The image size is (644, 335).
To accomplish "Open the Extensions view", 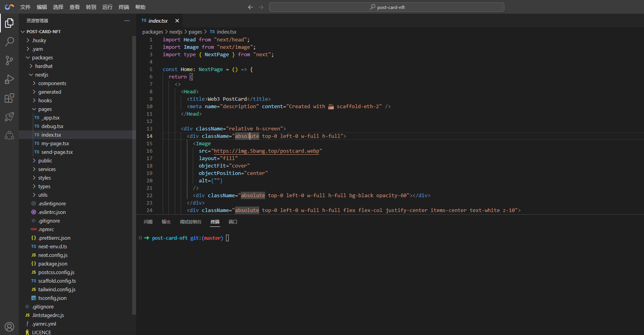I will click(9, 98).
